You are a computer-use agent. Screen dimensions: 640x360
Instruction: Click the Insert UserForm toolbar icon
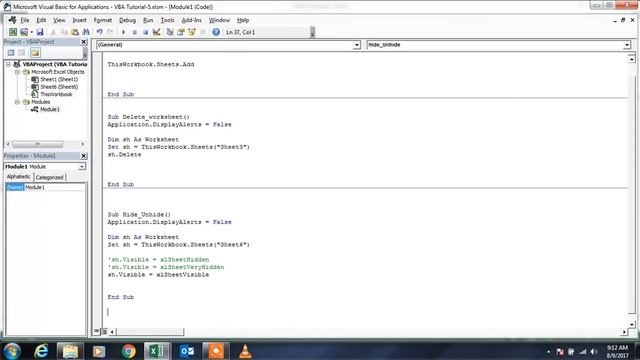(24, 32)
